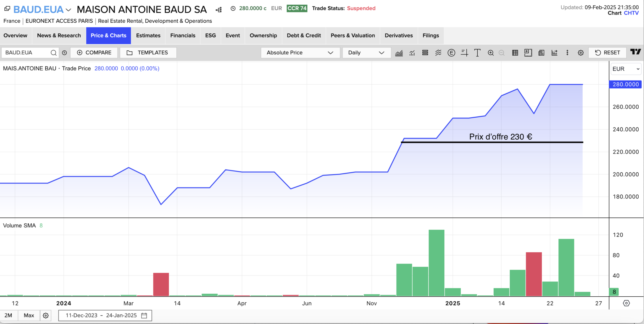Click the BAUD.EUA symbol search field

point(27,53)
